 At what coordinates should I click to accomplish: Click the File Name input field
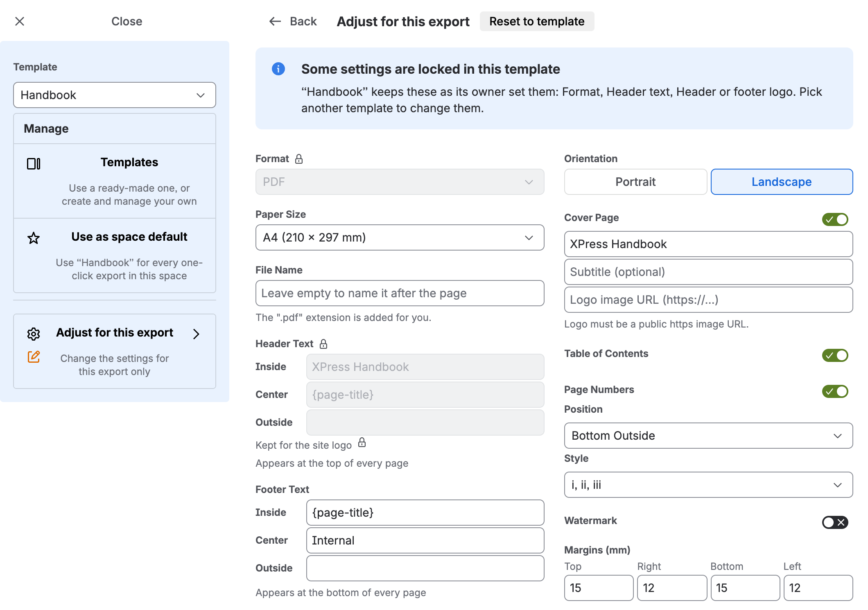(400, 293)
